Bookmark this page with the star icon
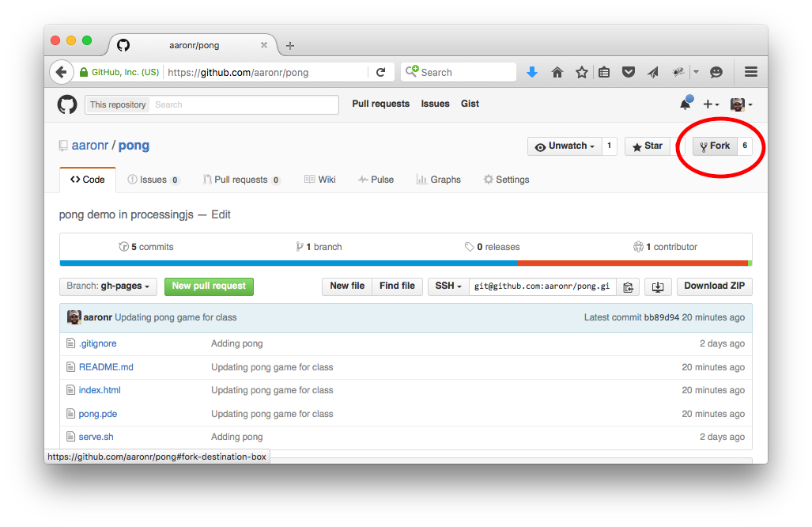Image resolution: width=812 pixels, height=527 pixels. coord(582,72)
